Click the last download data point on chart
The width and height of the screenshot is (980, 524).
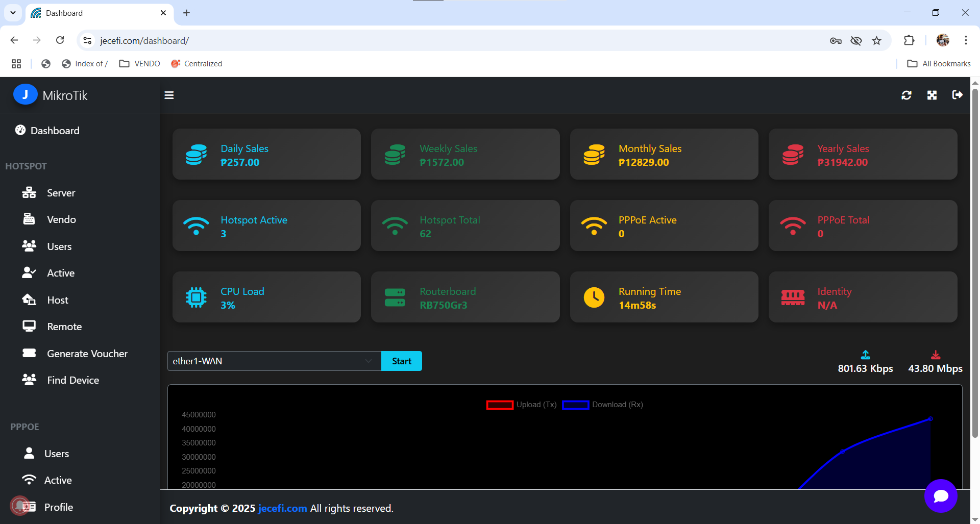930,419
